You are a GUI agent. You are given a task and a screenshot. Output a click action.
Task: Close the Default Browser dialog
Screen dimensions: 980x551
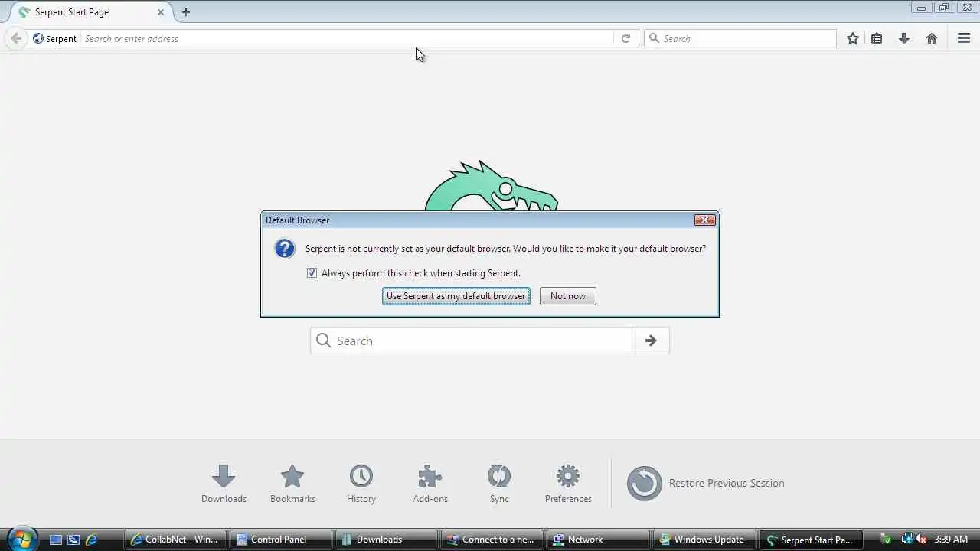tap(705, 220)
